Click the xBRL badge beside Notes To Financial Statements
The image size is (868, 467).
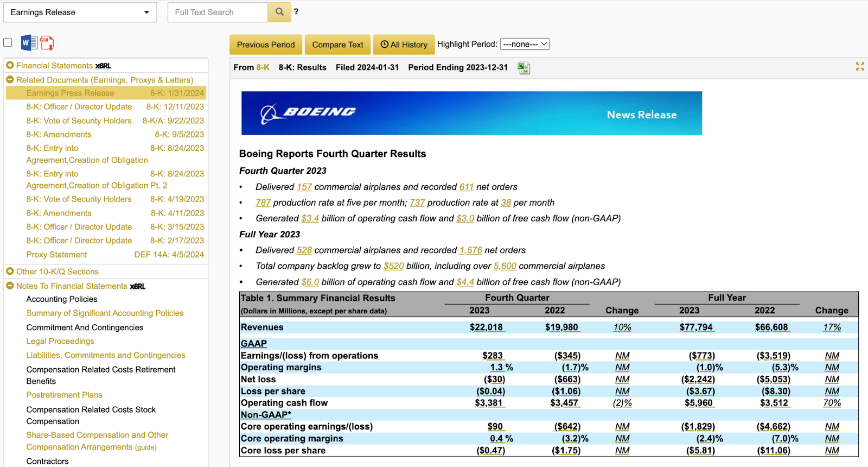click(138, 286)
